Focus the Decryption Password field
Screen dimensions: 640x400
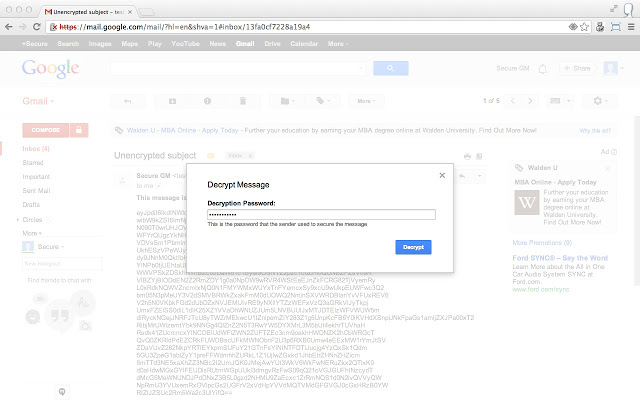pyautogui.click(x=321, y=214)
